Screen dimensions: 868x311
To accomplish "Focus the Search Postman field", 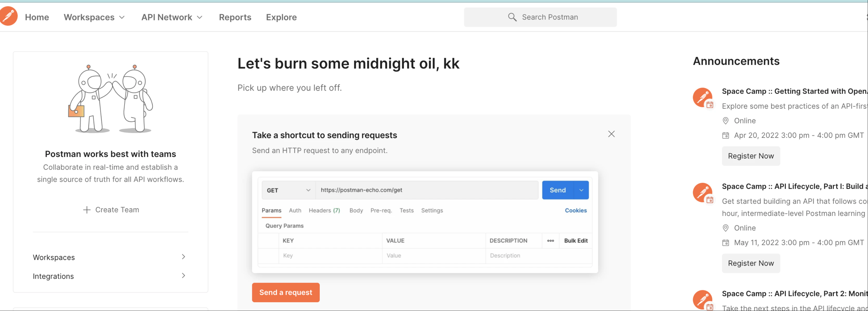I will click(x=540, y=17).
